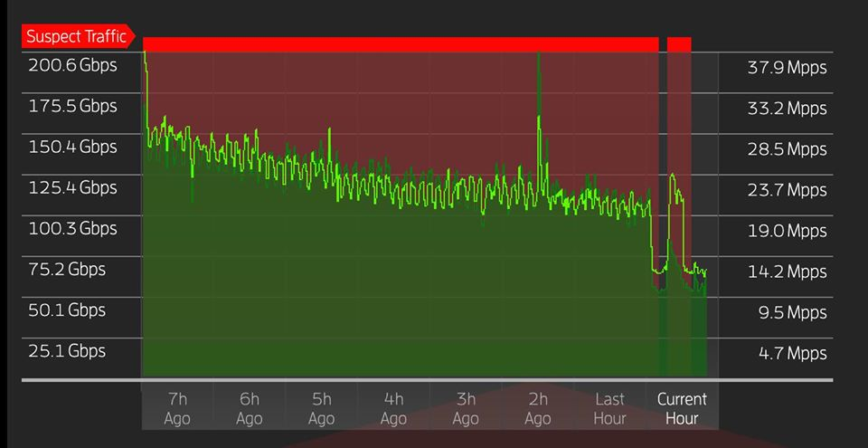868x448 pixels.
Task: Click the Suspect Traffic label tag
Action: (x=77, y=36)
